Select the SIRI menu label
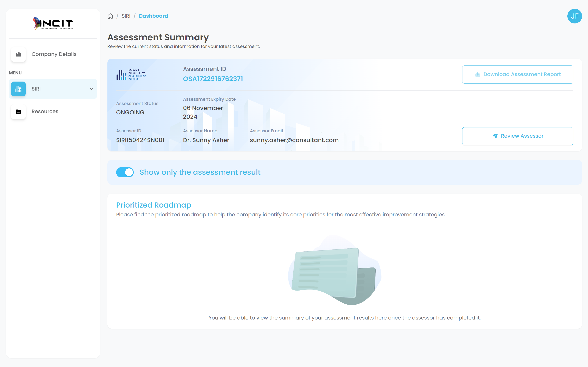The image size is (588, 367). click(36, 89)
